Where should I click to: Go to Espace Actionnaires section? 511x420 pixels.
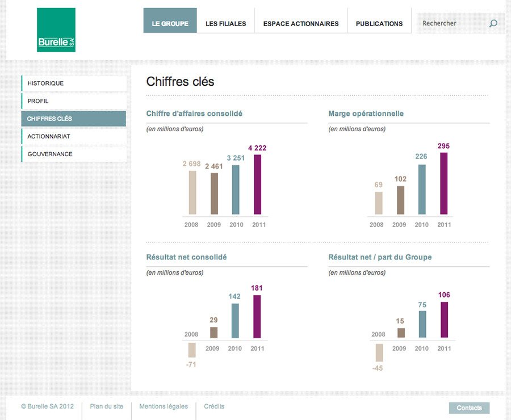click(300, 23)
